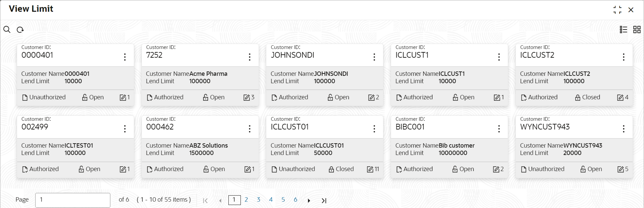
Task: Switch to tile grid view
Action: pos(637,30)
